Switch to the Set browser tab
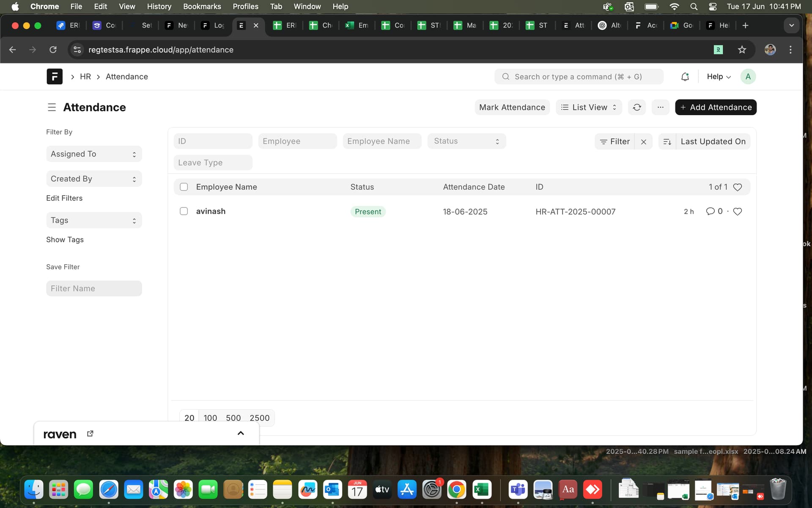 coord(141,25)
